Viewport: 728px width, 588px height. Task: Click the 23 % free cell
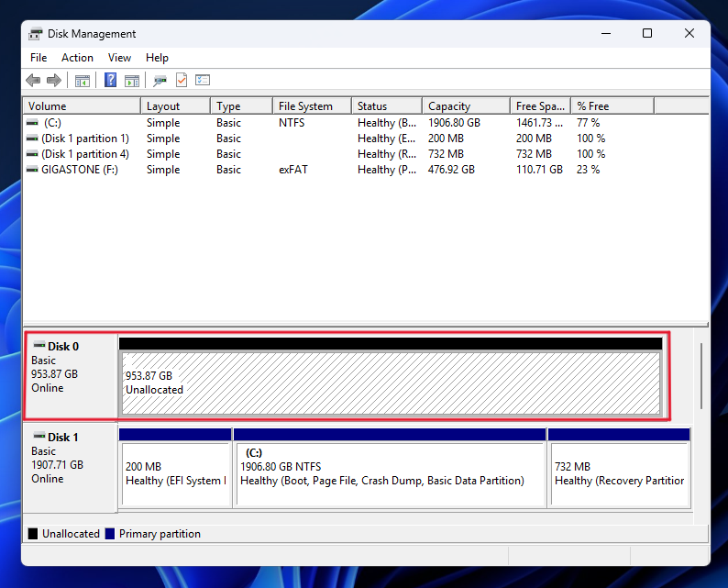(x=588, y=170)
